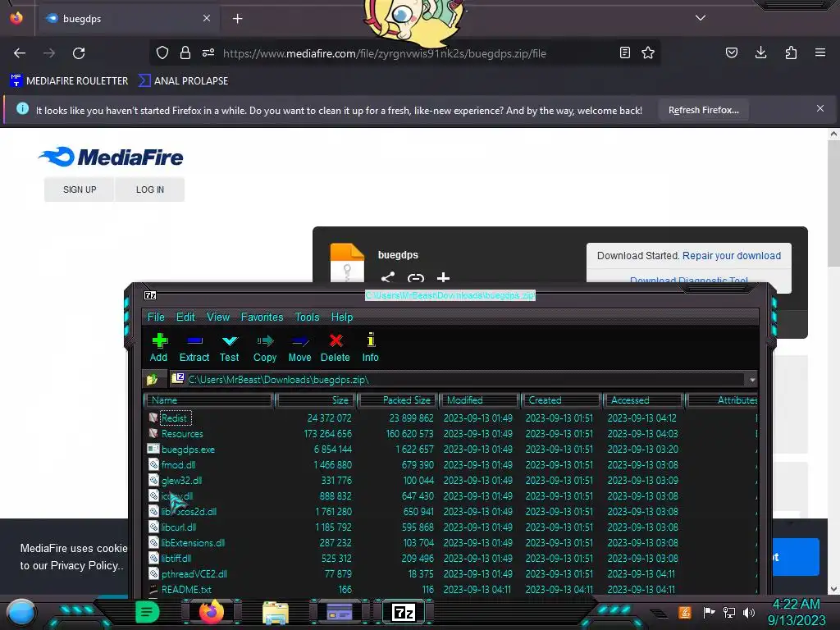The image size is (840, 630).
Task: Click the Add button in 7-Zip toolbar
Action: click(158, 348)
